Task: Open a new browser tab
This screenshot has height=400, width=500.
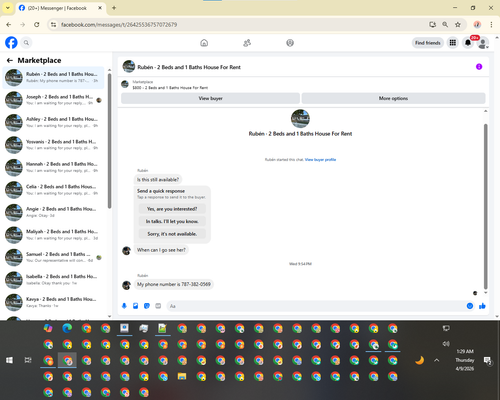Action: pos(114,8)
